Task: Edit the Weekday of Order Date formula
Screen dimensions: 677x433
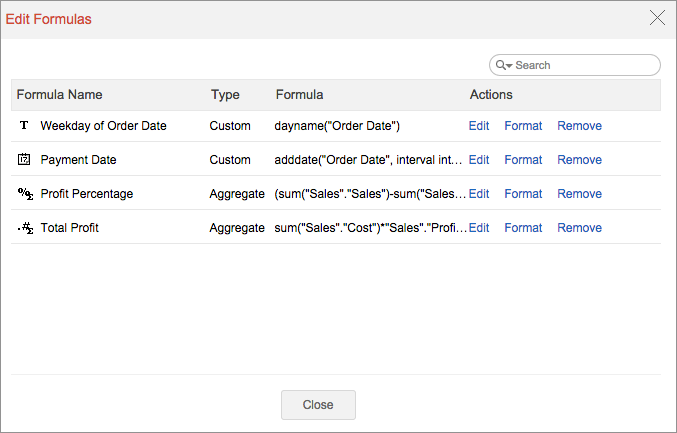Action: tap(479, 126)
